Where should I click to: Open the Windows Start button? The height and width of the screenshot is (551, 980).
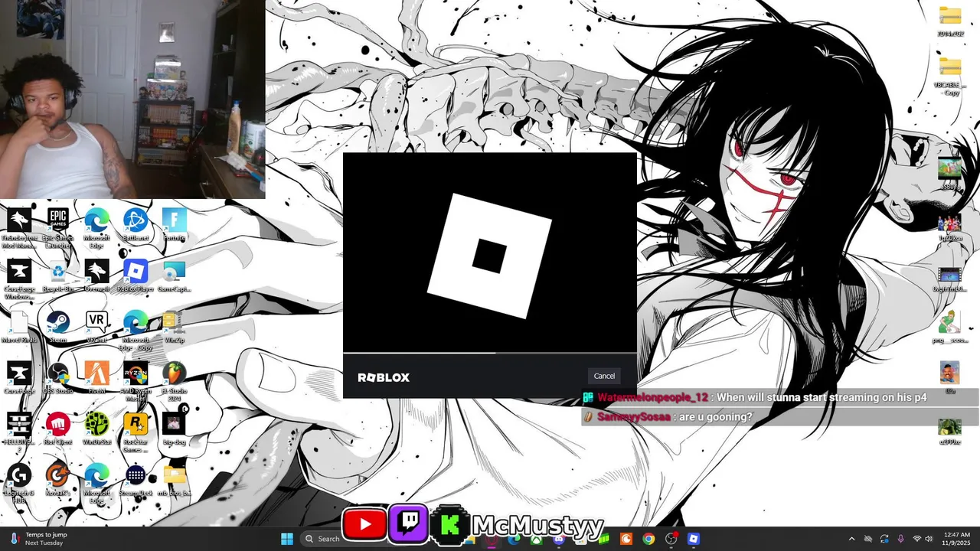pos(287,539)
